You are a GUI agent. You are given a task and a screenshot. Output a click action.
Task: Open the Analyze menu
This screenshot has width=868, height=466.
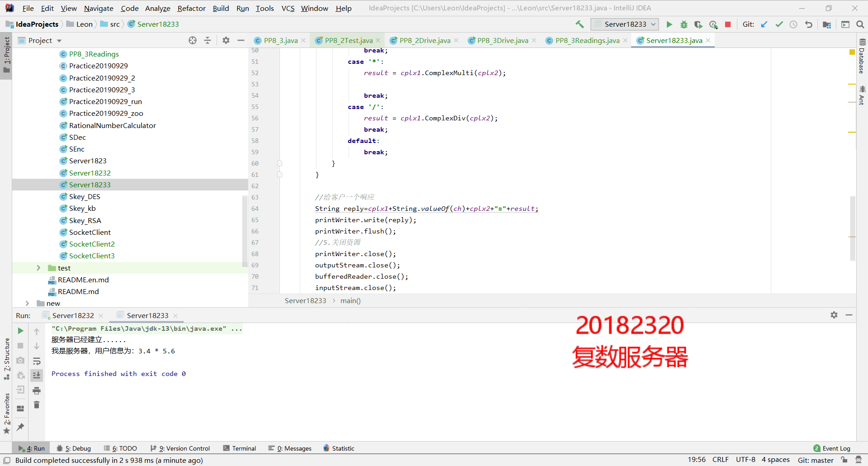157,8
